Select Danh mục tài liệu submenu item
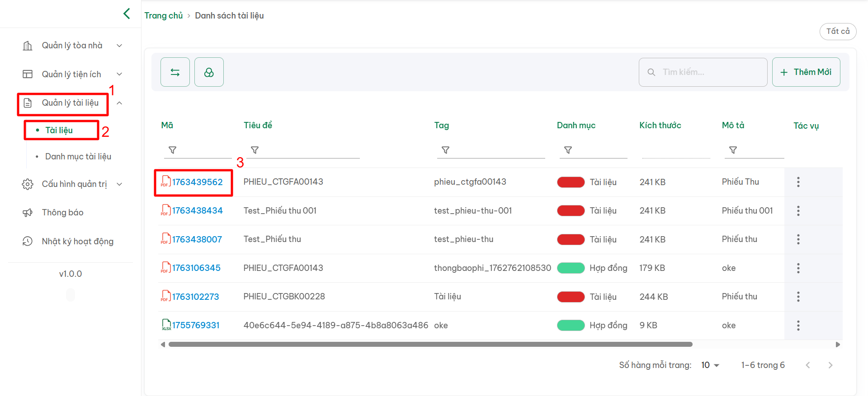868x396 pixels. pos(78,157)
